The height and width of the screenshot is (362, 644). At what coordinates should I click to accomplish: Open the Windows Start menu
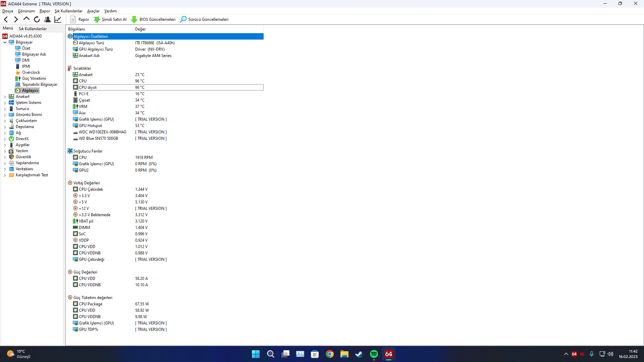tap(256, 354)
